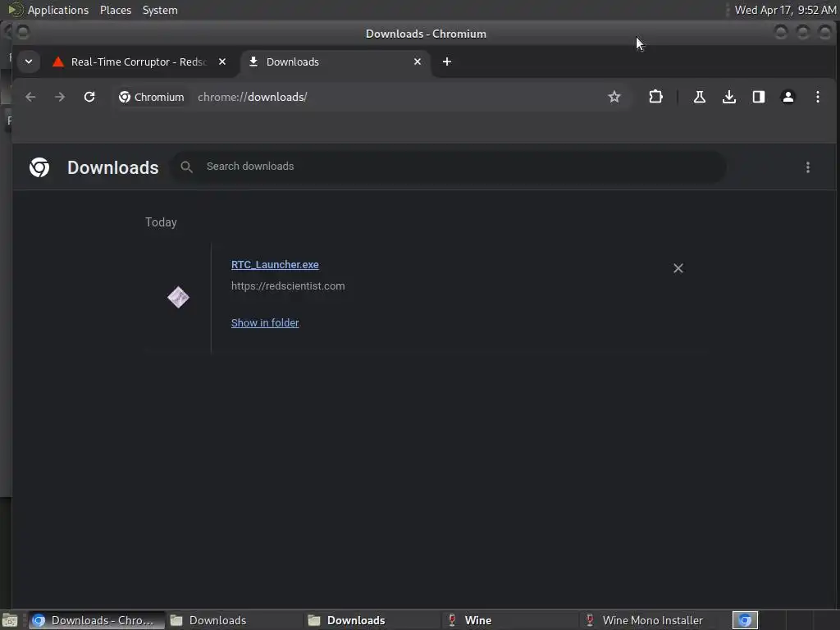840x630 pixels.
Task: Open the Extensions puzzle icon
Action: click(x=655, y=97)
